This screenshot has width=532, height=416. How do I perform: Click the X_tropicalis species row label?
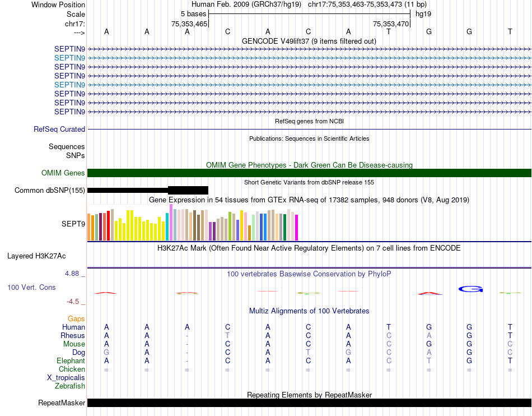[x=66, y=378]
